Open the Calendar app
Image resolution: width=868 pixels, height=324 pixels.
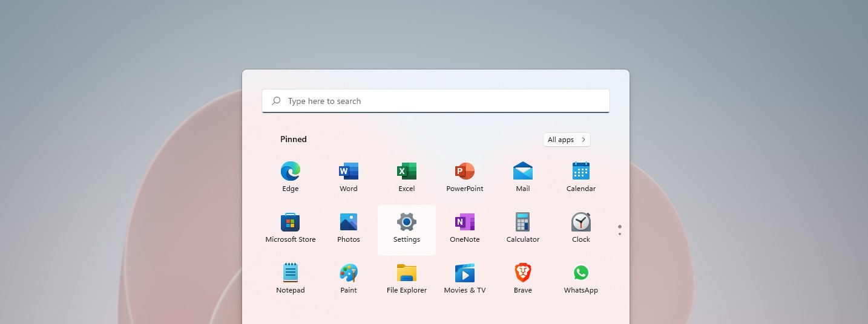tap(581, 172)
